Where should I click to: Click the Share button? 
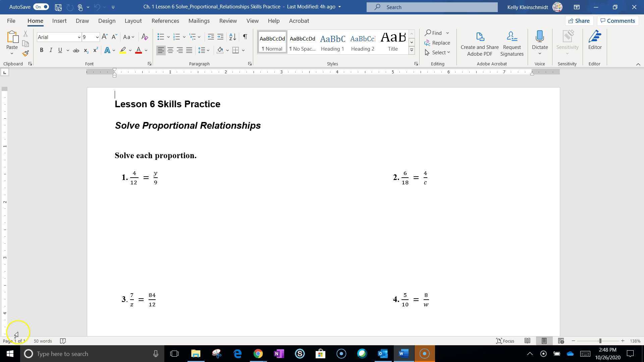[x=579, y=21]
